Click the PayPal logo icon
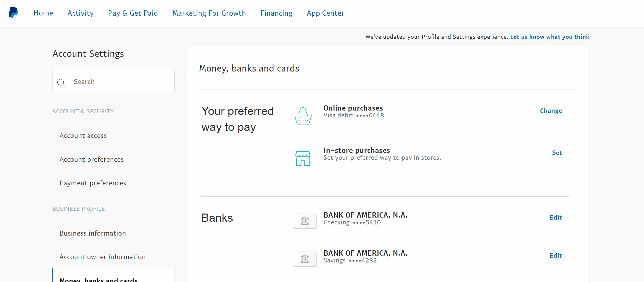 coord(13,13)
